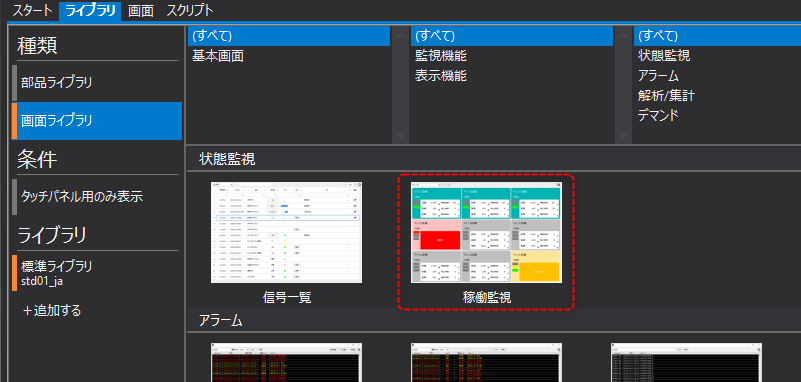Select (すべて) in the middle filter list

pos(512,36)
